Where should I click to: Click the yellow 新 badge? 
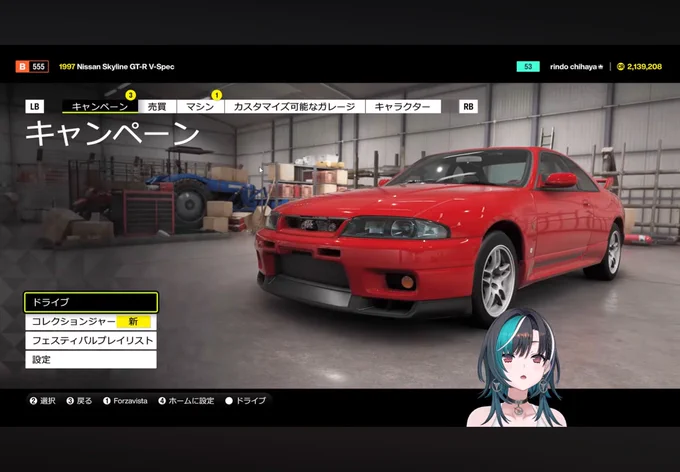pyautogui.click(x=134, y=322)
